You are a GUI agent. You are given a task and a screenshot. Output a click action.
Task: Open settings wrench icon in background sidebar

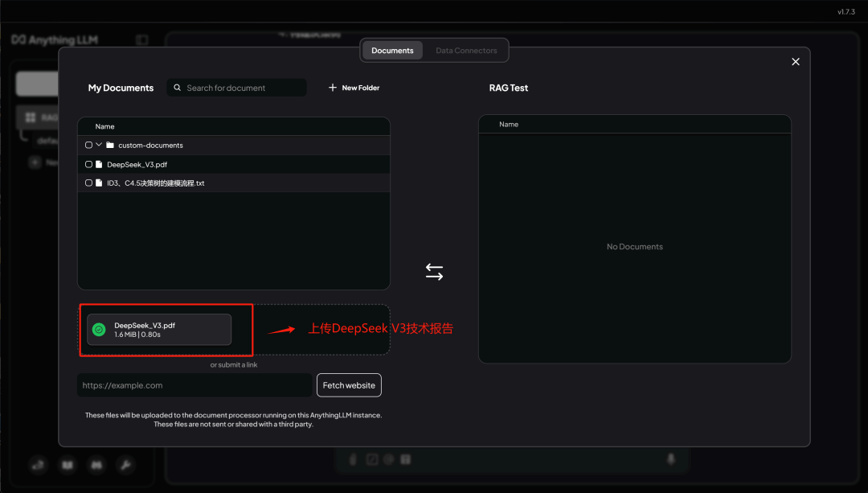(x=125, y=465)
